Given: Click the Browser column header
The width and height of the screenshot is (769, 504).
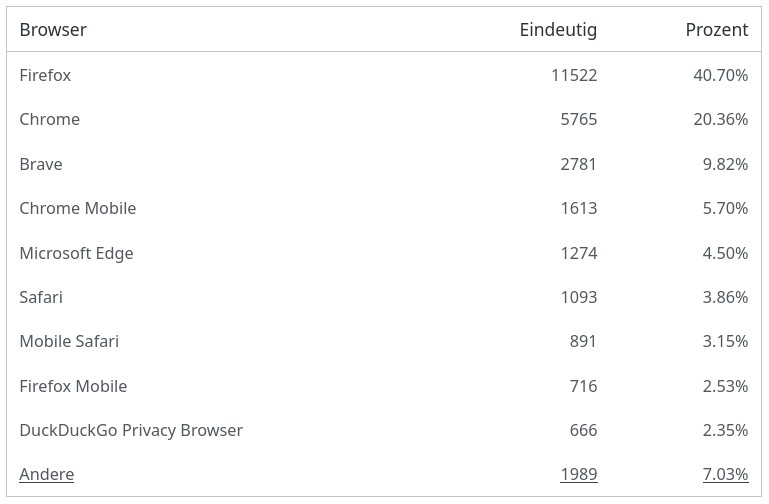Looking at the screenshot, I should [x=53, y=30].
